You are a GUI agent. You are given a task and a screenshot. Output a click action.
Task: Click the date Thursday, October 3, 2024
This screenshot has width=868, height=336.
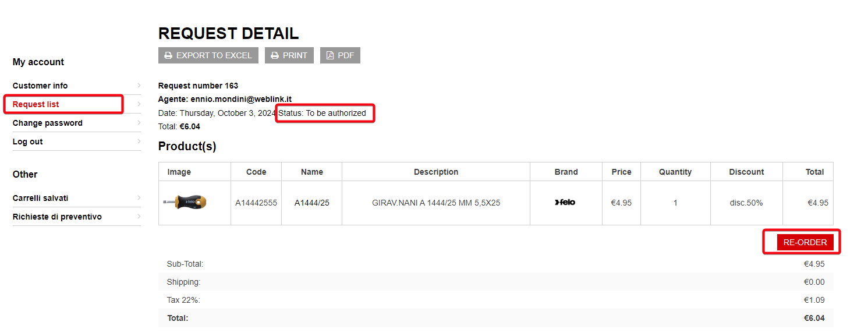[228, 113]
